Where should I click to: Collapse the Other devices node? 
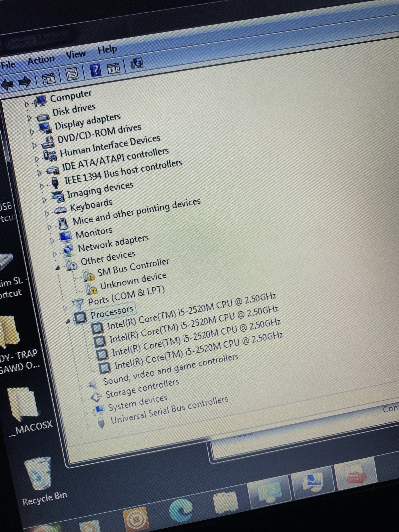(58, 268)
